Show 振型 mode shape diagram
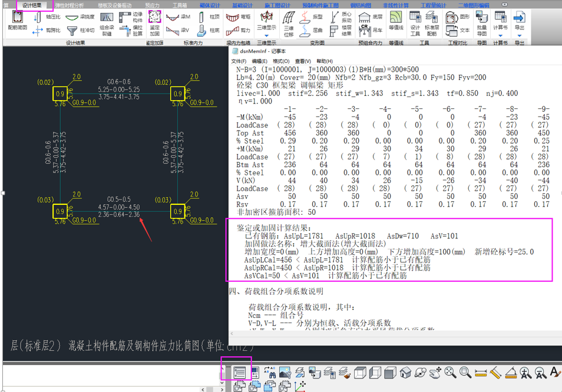 [x=310, y=17]
